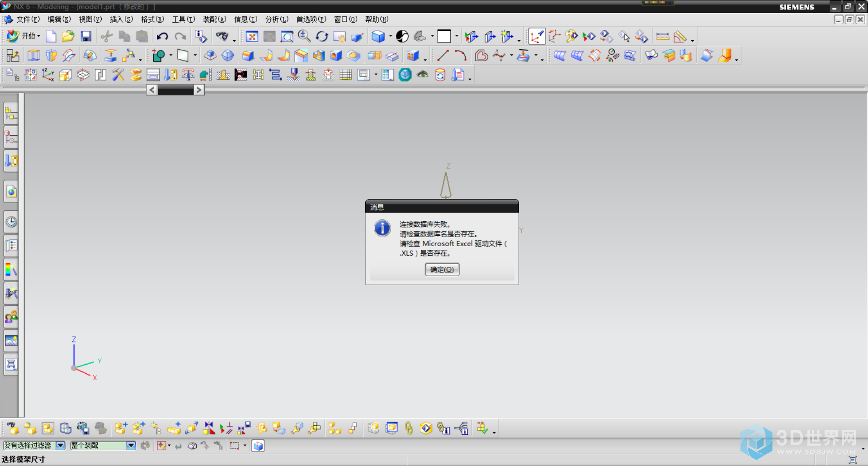Open the Assembly Navigator sidebar tab
The height and width of the screenshot is (466, 868).
point(11,114)
